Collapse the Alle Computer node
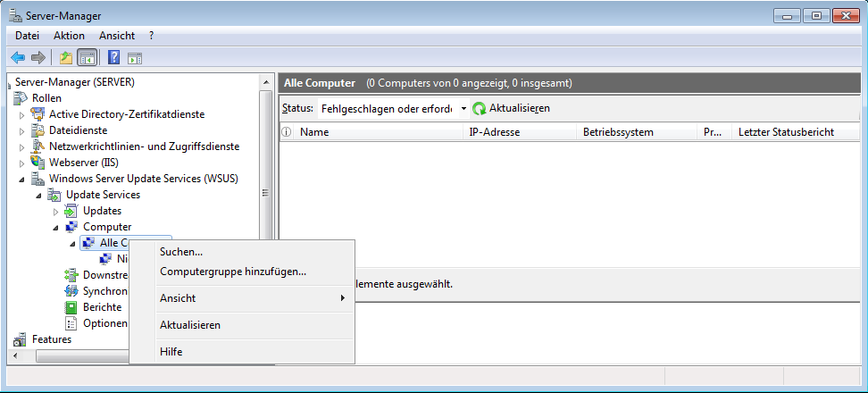 [x=73, y=244]
